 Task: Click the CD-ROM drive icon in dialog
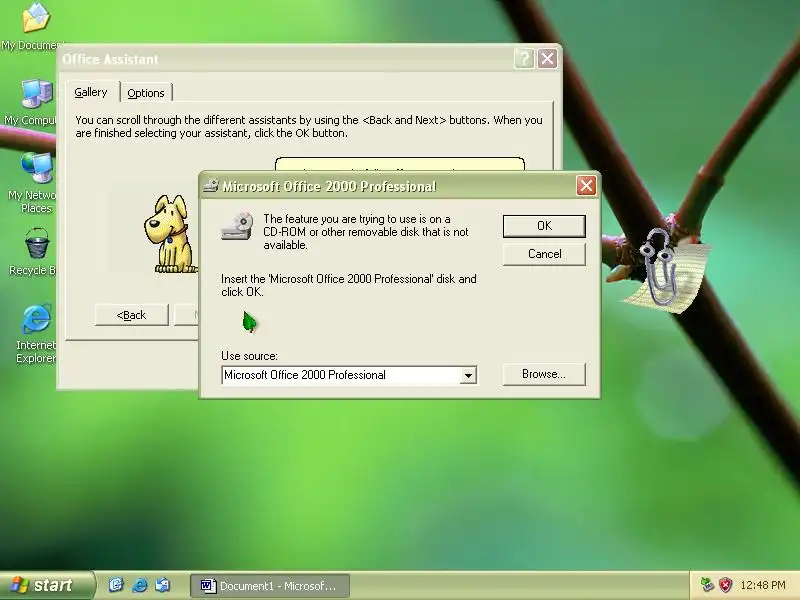(237, 226)
